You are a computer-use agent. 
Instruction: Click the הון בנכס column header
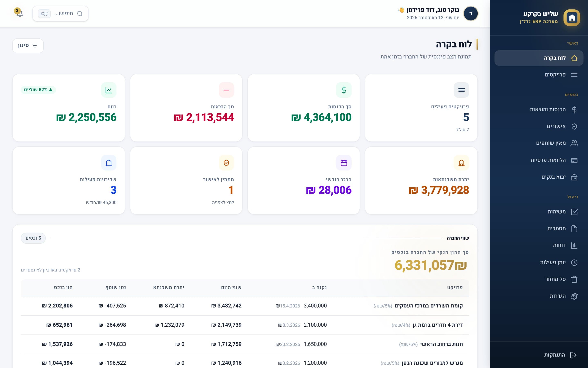(63, 287)
